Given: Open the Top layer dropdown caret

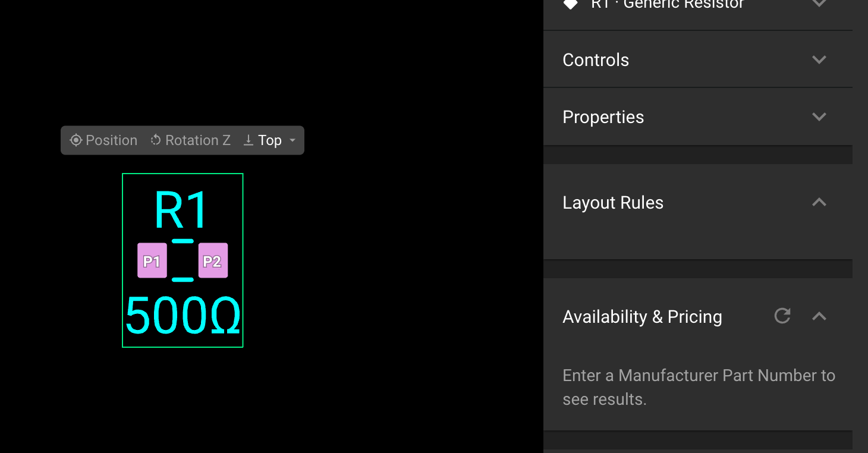Looking at the screenshot, I should pos(293,140).
